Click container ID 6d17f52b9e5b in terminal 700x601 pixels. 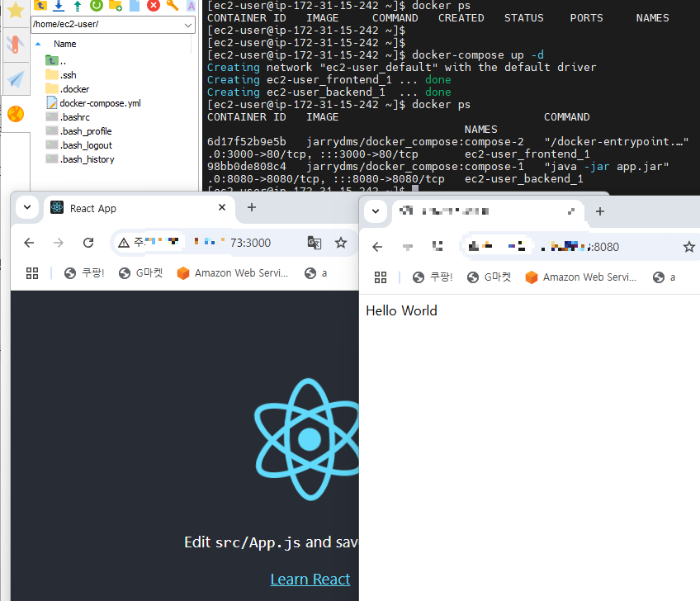tap(247, 141)
